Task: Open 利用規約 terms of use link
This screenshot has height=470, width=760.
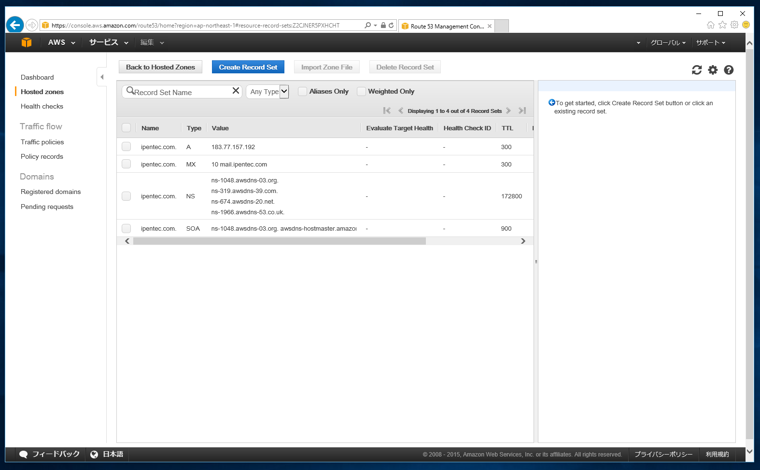Action: coord(717,454)
